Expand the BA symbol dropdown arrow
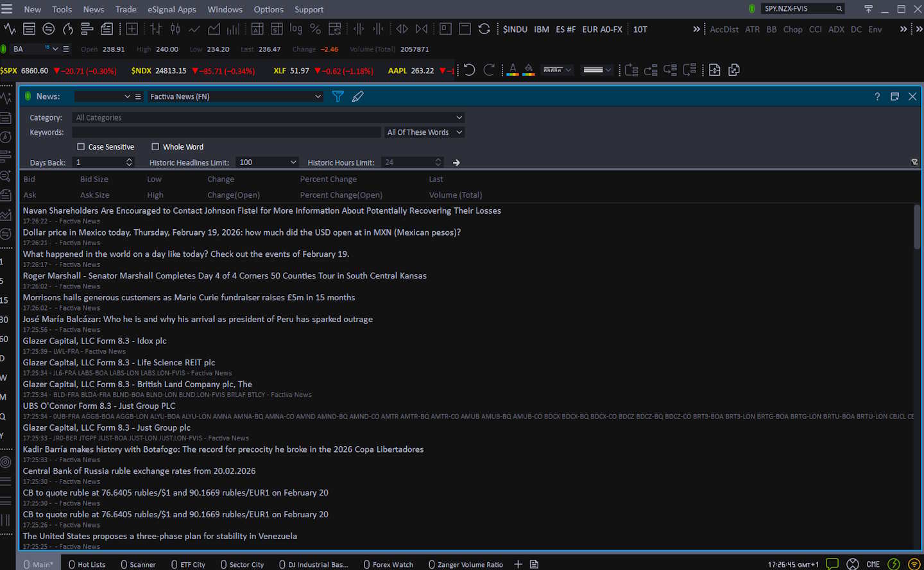 55,49
